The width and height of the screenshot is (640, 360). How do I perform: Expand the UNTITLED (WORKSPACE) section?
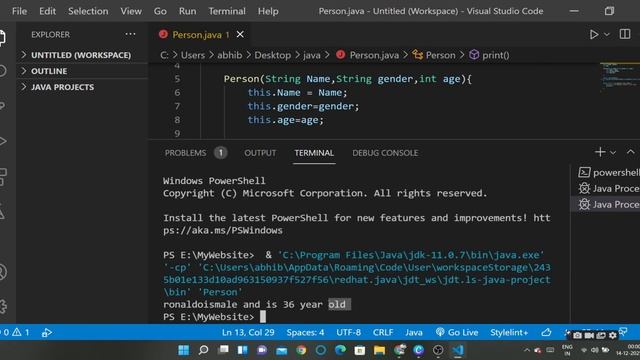coord(82,55)
